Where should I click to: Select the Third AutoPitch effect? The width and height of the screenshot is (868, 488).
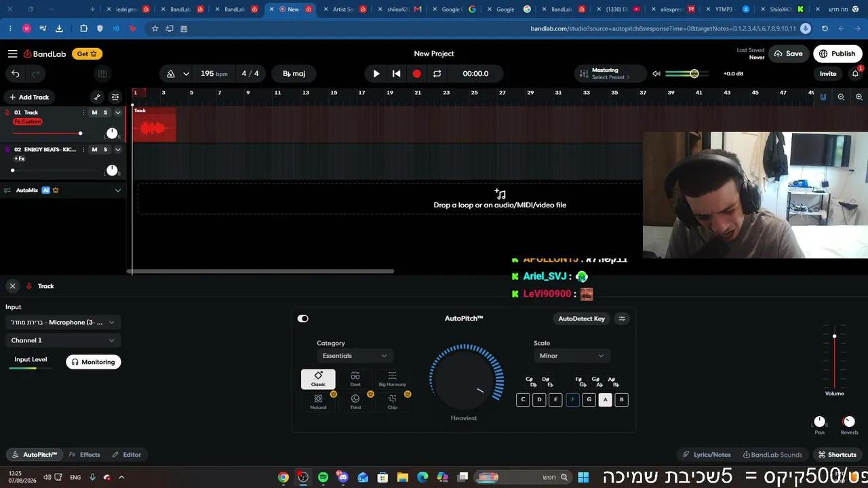(x=355, y=402)
